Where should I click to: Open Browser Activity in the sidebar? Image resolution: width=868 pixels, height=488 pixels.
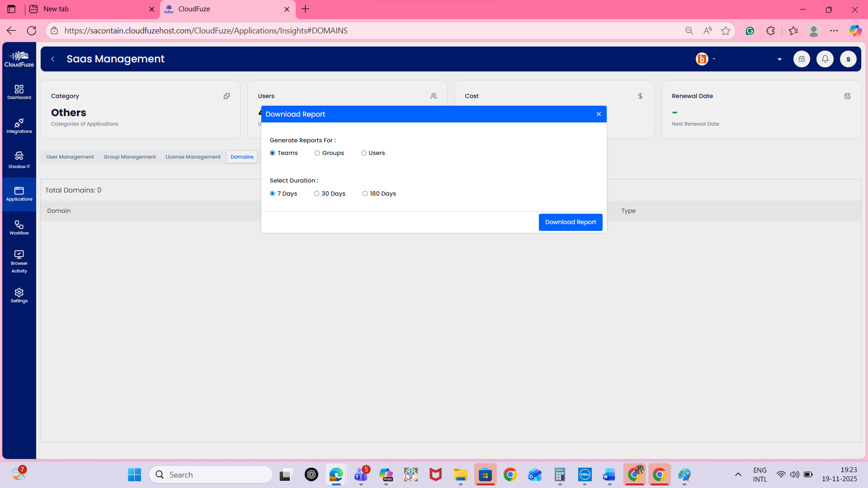[19, 260]
